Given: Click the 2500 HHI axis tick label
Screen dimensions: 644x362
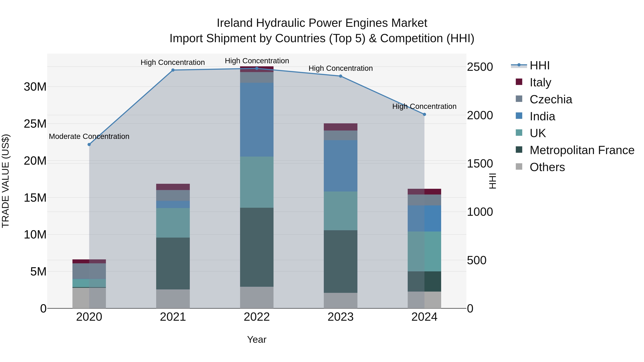Looking at the screenshot, I should point(480,67).
